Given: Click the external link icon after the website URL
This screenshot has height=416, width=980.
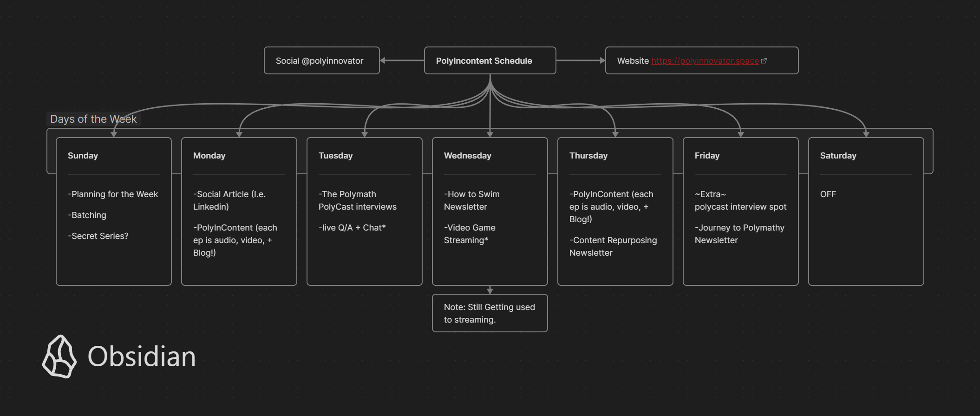Looking at the screenshot, I should [x=764, y=61].
